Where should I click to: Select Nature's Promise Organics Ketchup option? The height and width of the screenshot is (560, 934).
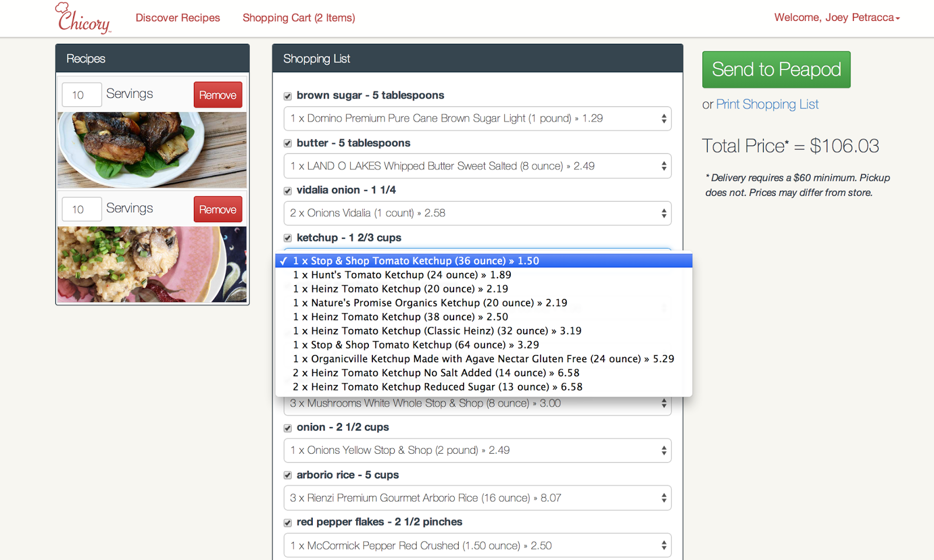tap(484, 303)
